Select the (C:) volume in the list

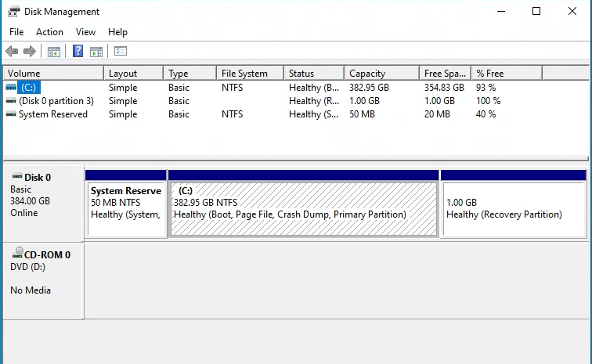[30, 88]
